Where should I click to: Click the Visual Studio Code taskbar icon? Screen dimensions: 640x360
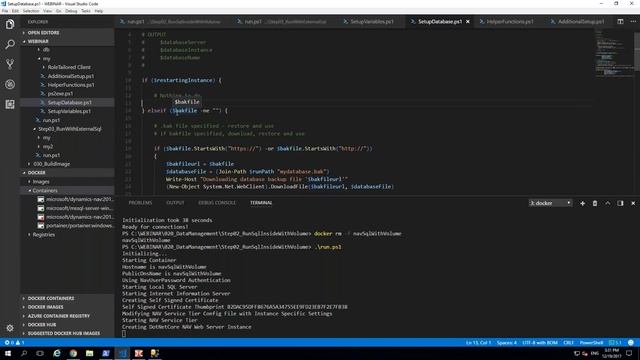122,353
